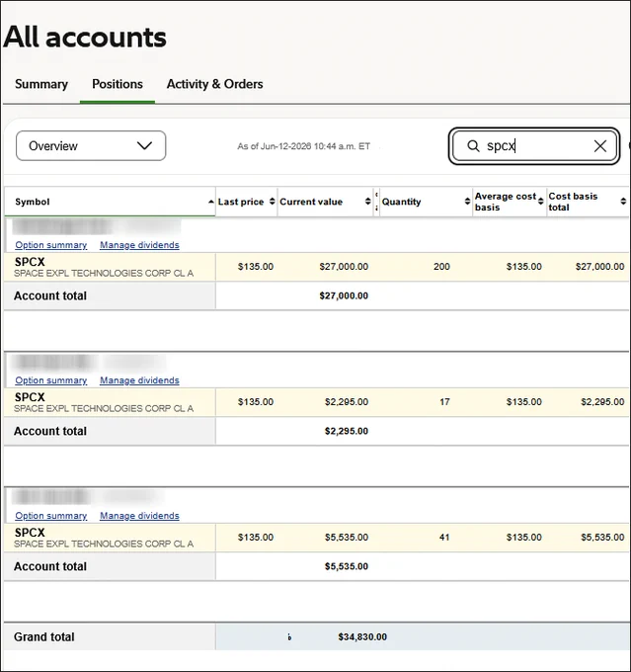Click the Account total value $2,295.00
This screenshot has width=631, height=672.
(x=347, y=431)
